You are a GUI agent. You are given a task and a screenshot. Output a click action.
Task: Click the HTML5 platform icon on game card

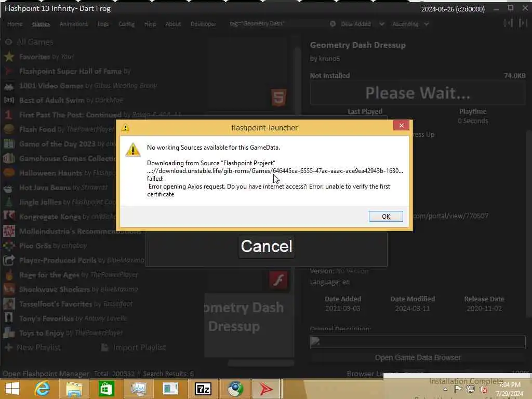coord(278,97)
